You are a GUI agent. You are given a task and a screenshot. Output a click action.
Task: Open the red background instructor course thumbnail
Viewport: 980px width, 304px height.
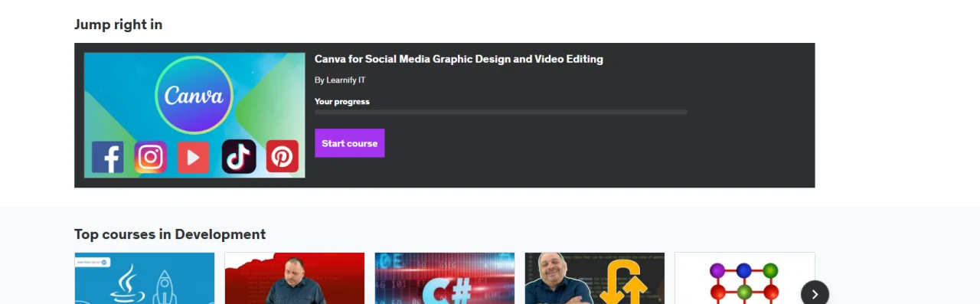[x=295, y=278]
